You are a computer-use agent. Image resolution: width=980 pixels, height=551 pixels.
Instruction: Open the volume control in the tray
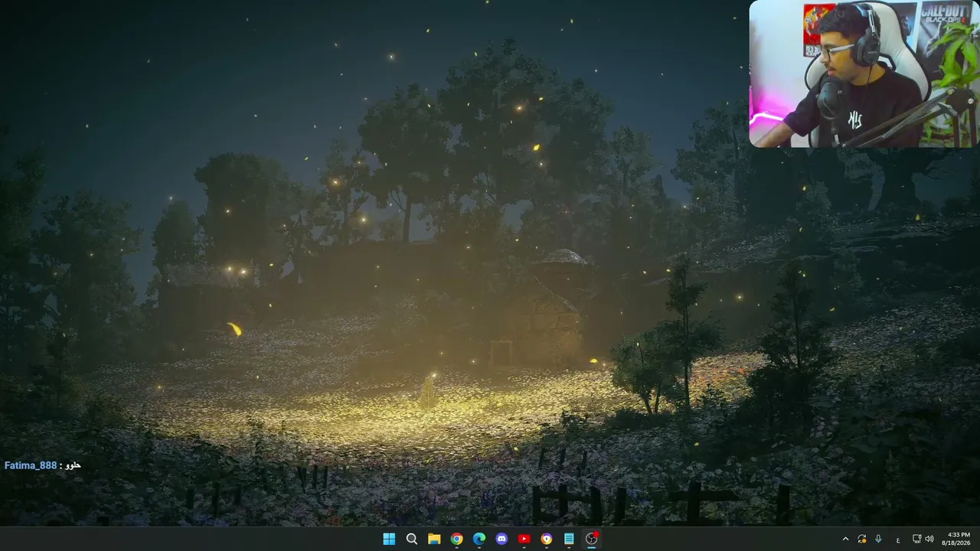click(x=929, y=539)
